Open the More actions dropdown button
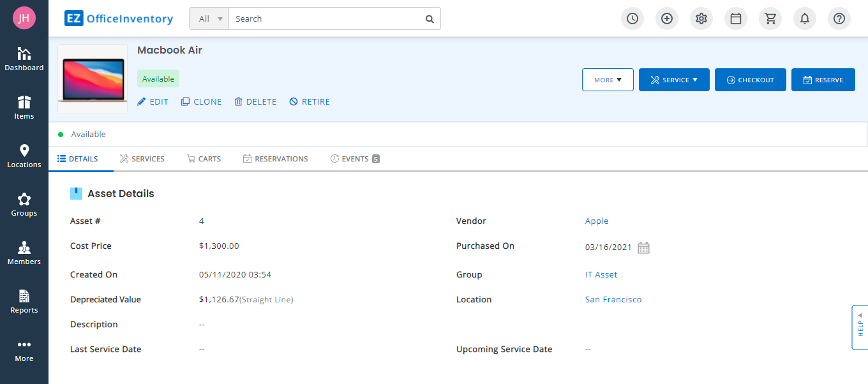Screen dimensions: 868x384 (x=608, y=80)
